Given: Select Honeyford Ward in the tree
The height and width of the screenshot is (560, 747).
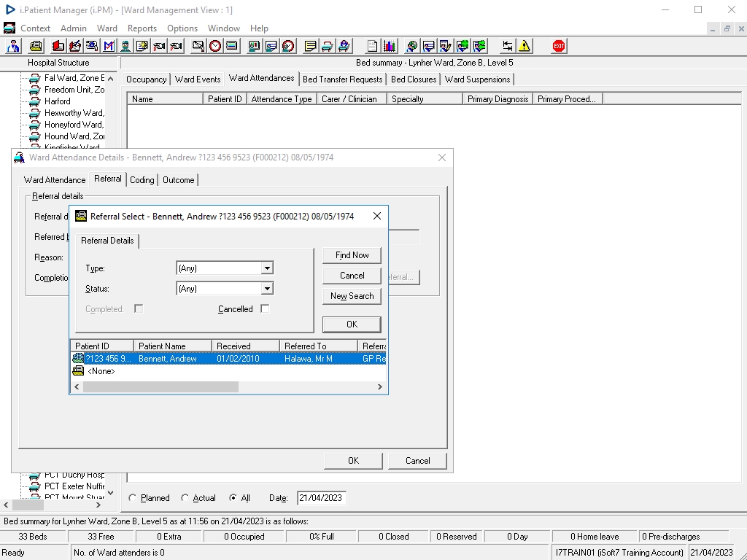Looking at the screenshot, I should (x=74, y=125).
